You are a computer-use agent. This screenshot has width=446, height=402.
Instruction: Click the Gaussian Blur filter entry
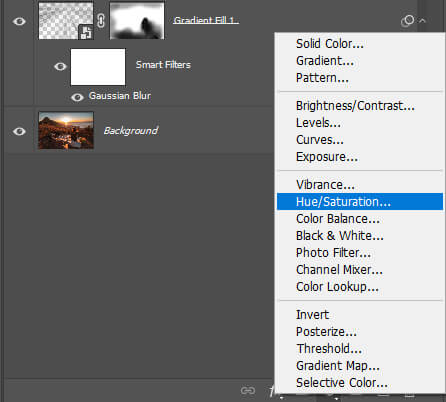pyautogui.click(x=120, y=96)
